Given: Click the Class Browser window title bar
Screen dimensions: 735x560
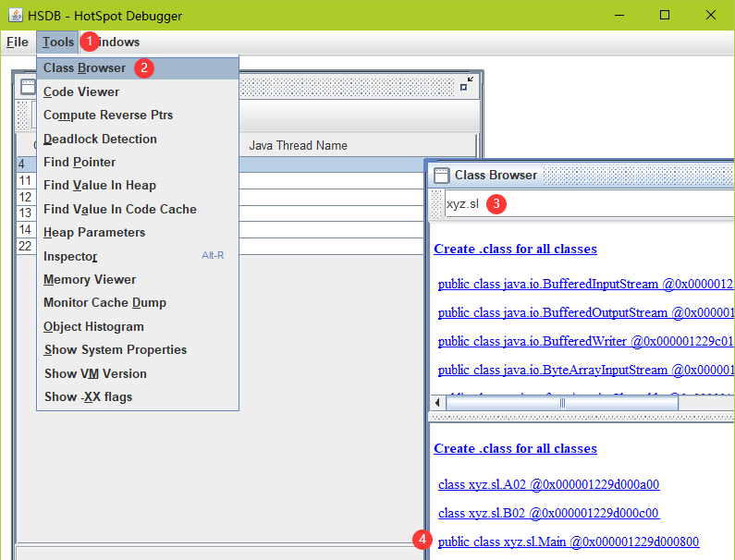Looking at the screenshot, I should point(582,176).
